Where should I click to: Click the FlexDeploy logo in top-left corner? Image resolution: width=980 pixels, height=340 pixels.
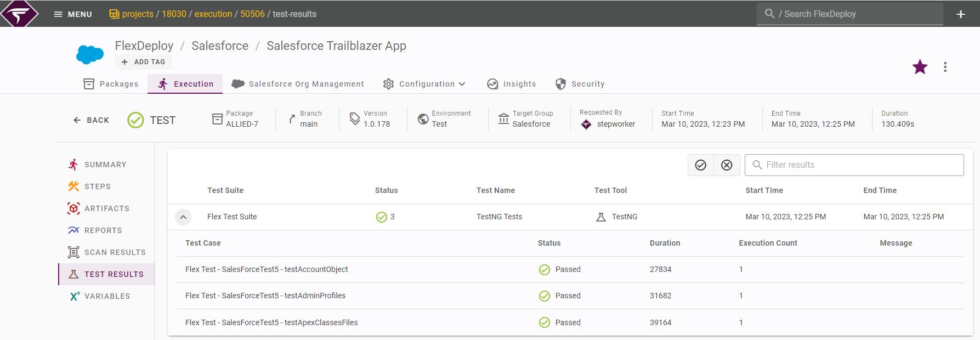tap(19, 14)
